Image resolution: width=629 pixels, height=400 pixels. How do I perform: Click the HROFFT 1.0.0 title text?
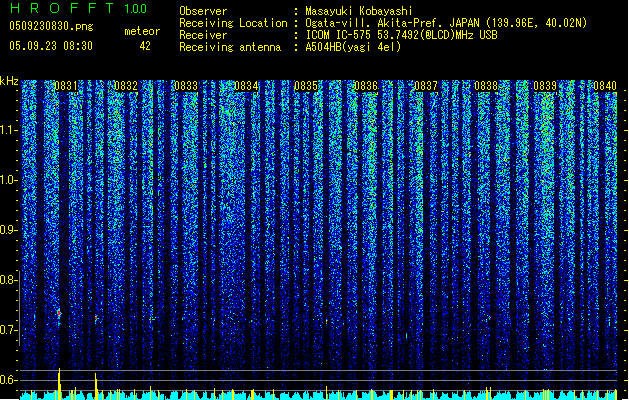(78, 8)
